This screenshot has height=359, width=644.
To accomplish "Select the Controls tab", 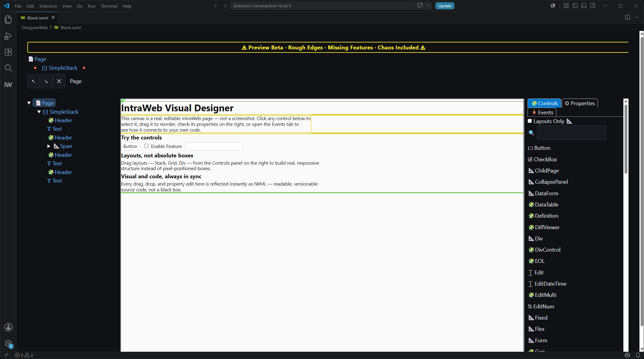I will (x=545, y=103).
